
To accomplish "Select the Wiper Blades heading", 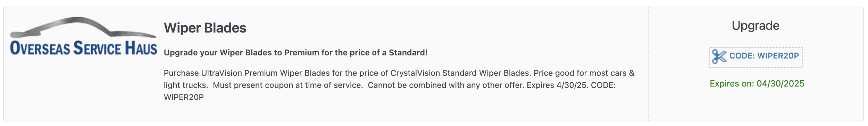I will pos(205,28).
